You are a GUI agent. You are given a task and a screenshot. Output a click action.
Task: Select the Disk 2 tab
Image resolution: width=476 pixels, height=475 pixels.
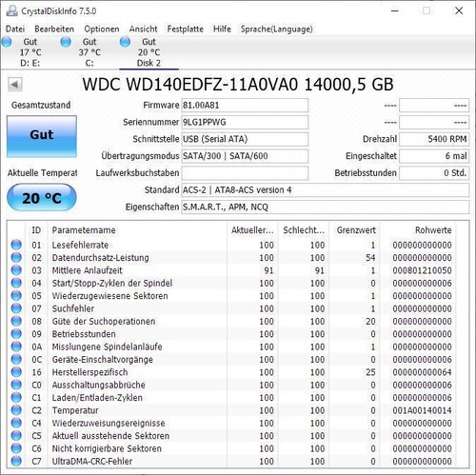(149, 52)
